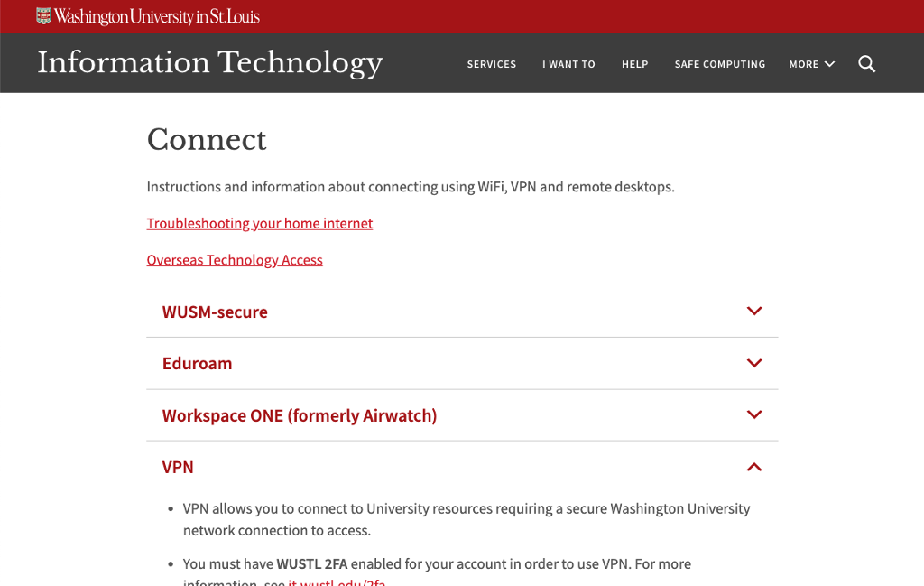
Task: Go to the Help menu item
Action: [634, 64]
